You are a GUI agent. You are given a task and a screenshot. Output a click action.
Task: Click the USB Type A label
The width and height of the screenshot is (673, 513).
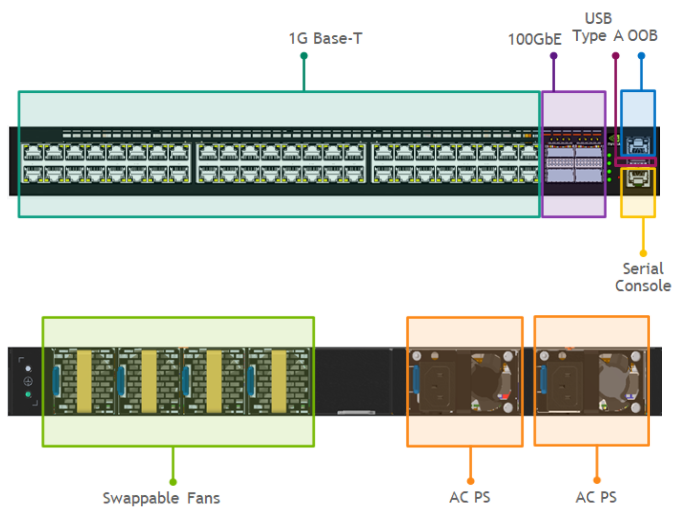(x=597, y=28)
